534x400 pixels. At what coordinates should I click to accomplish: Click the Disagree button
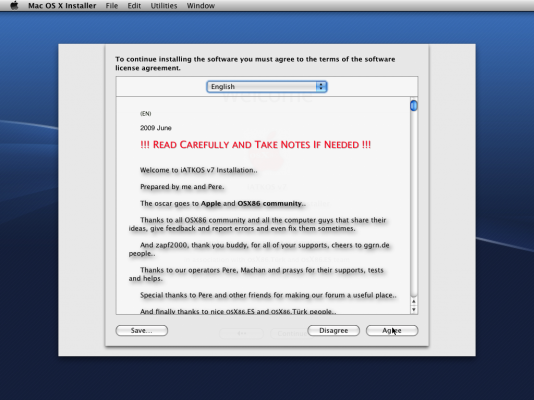[333, 330]
